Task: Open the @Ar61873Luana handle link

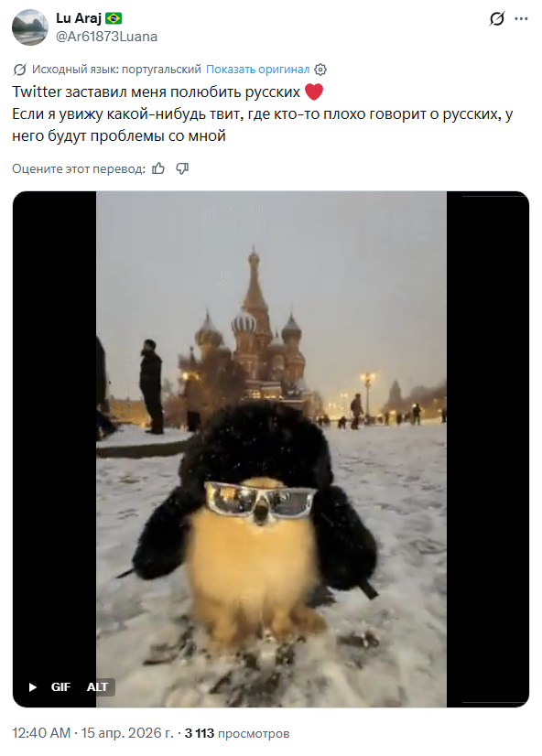Action: click(106, 37)
